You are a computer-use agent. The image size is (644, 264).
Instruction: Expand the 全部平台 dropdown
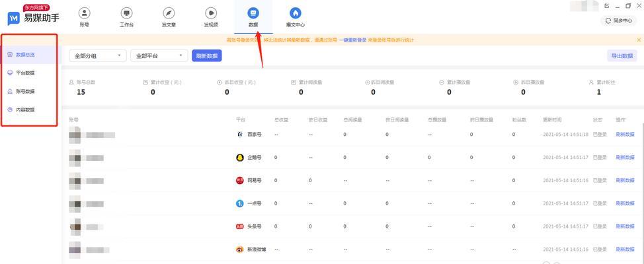point(159,56)
